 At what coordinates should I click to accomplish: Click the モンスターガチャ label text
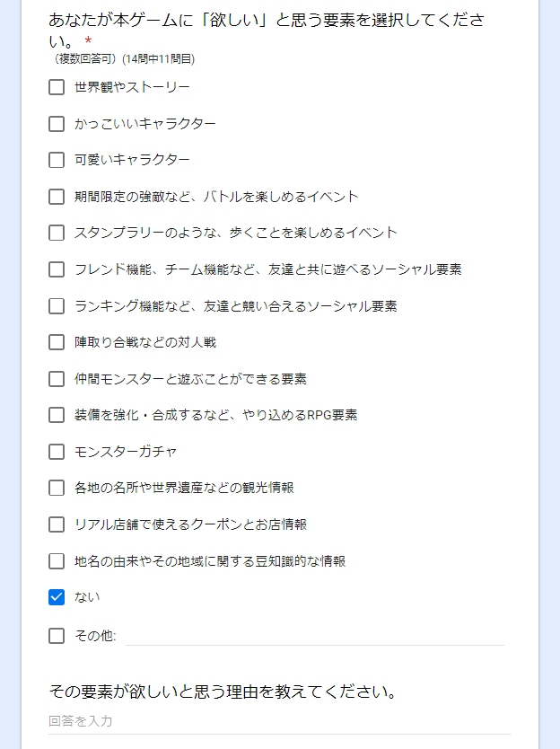coord(126,452)
